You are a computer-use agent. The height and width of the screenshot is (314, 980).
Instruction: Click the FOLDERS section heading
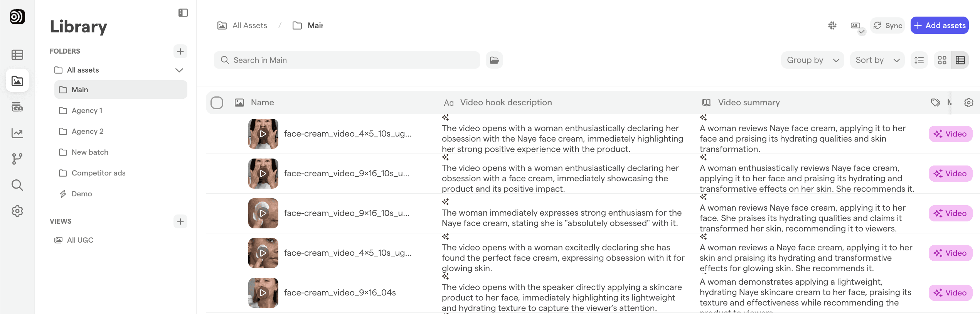coord(65,51)
